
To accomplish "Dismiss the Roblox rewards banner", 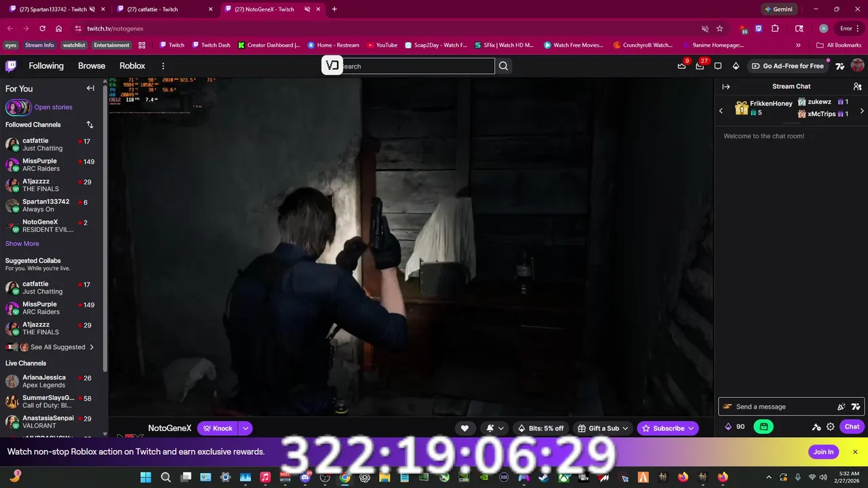I will tap(855, 452).
